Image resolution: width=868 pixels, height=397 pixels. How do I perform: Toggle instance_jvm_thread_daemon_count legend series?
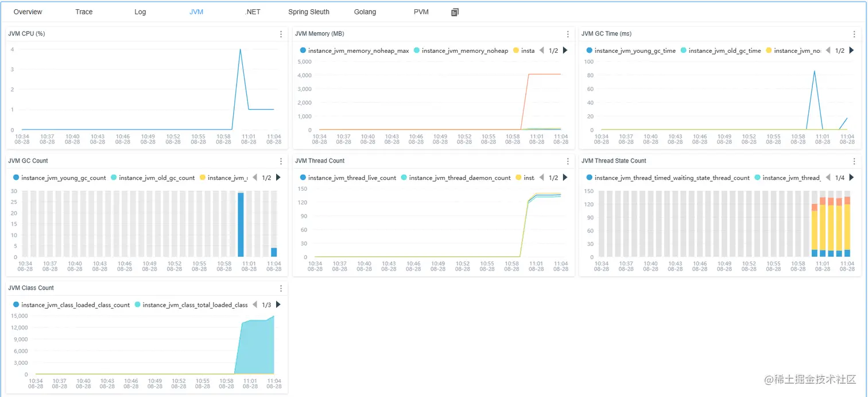coord(456,178)
